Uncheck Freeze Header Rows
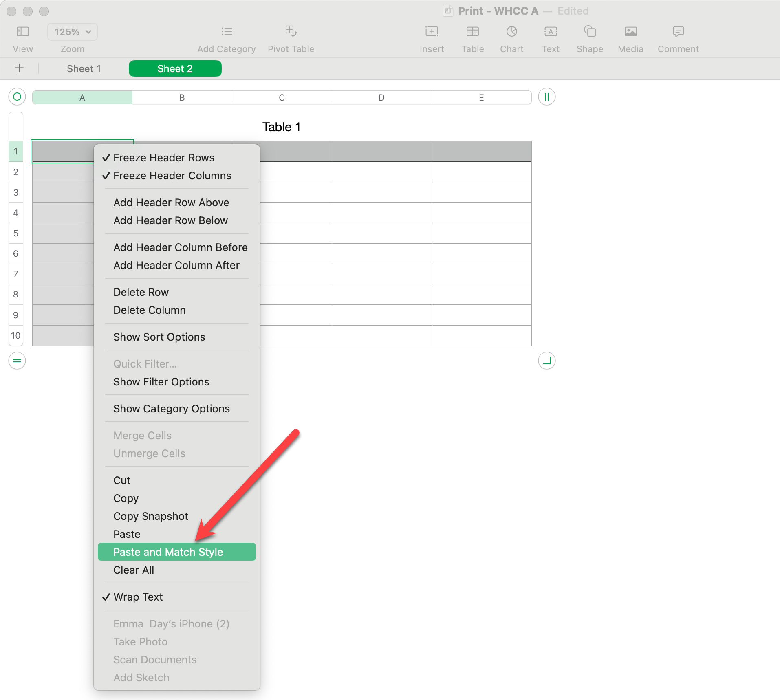 click(x=163, y=158)
